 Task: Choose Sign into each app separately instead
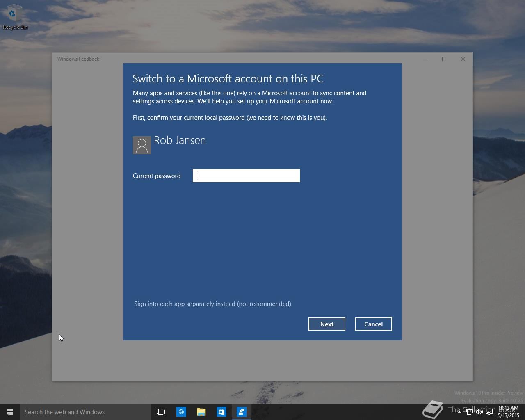[x=212, y=304]
